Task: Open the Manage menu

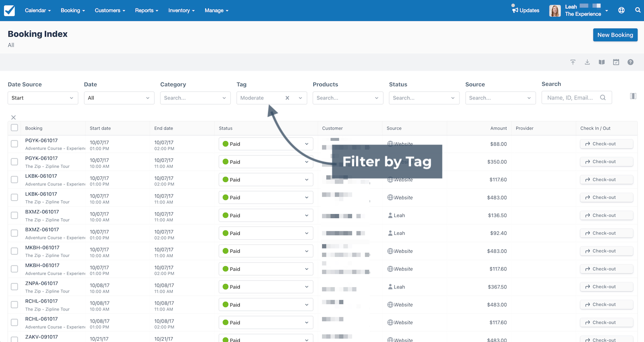Action: pyautogui.click(x=216, y=10)
